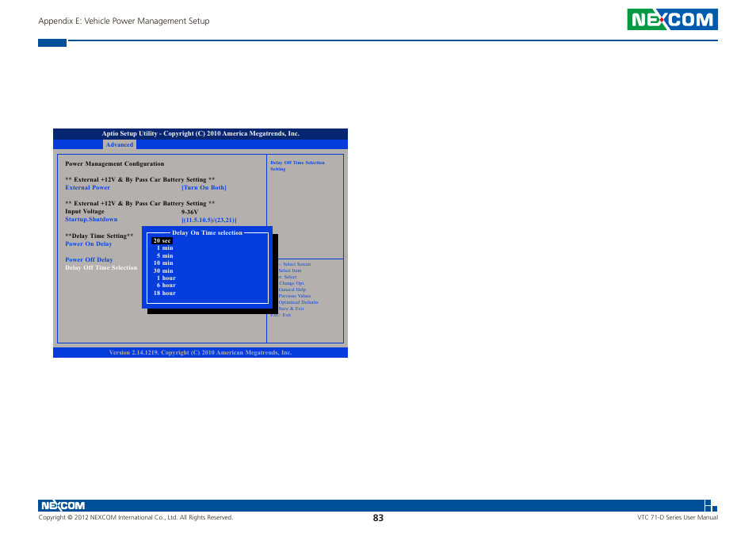
Task: Click the Version 2.14.1219 copyright footer bar
Action: pos(200,353)
